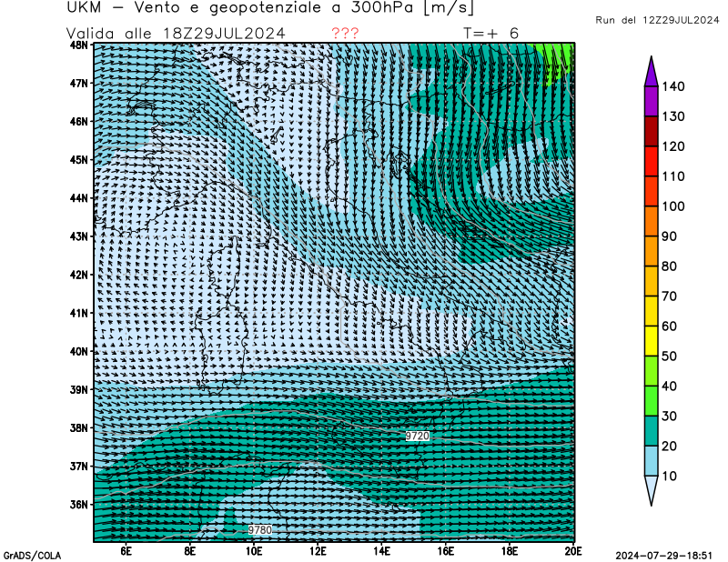Click the Valida alle 18Z29JUL2024 text

176,34
